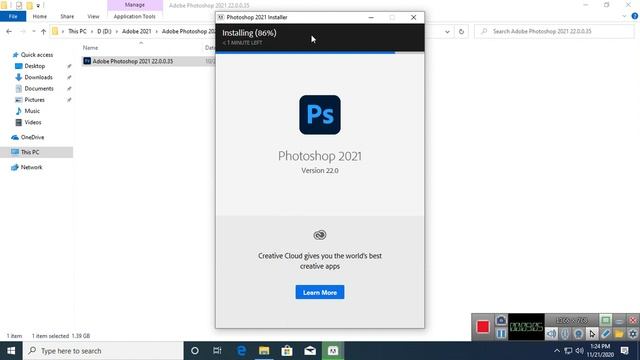This screenshot has height=360, width=640.
Task: Click the recorder green region select icon
Action: tap(606, 320)
